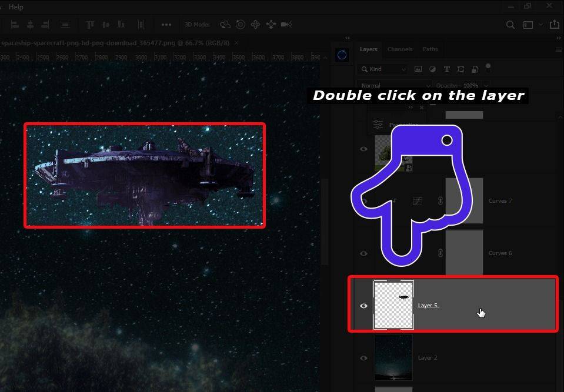The image size is (564, 392).
Task: Switch to the Layers tab
Action: (368, 49)
